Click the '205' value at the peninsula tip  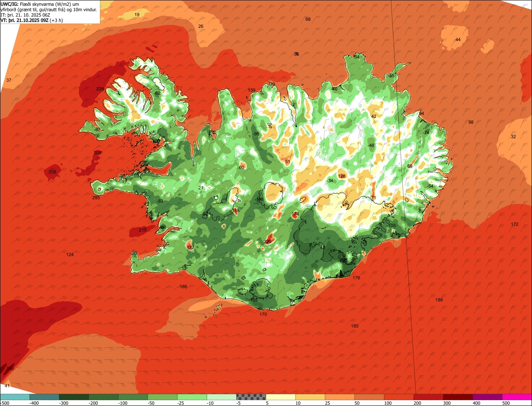coord(96,198)
